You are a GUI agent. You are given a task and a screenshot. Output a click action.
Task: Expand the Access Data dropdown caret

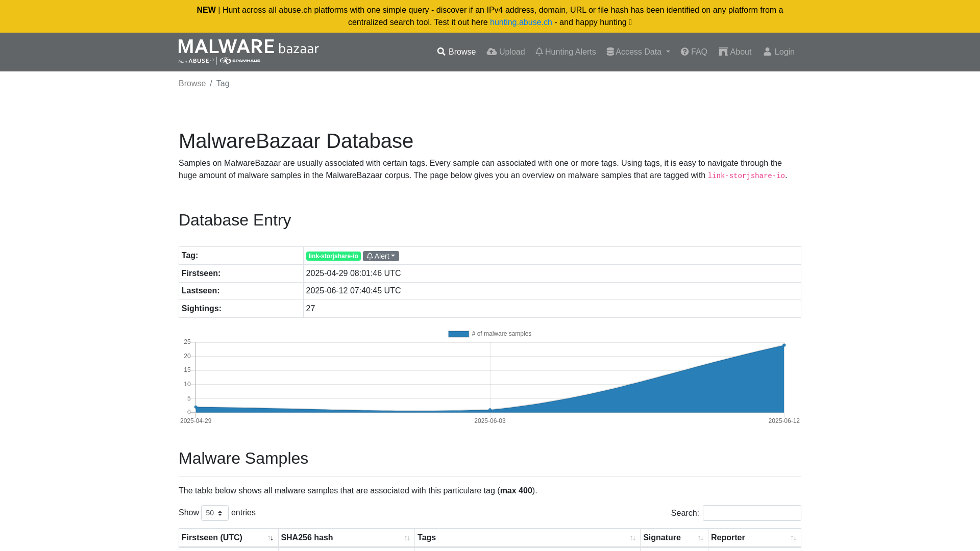point(668,52)
